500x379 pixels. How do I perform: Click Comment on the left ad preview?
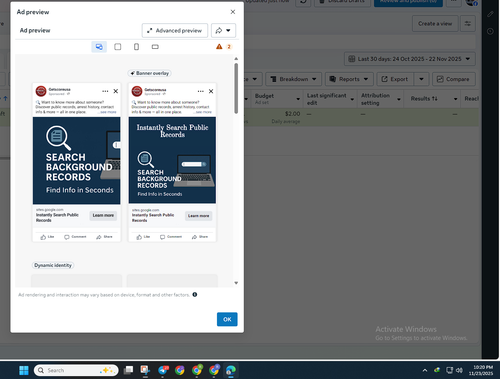pyautogui.click(x=75, y=237)
